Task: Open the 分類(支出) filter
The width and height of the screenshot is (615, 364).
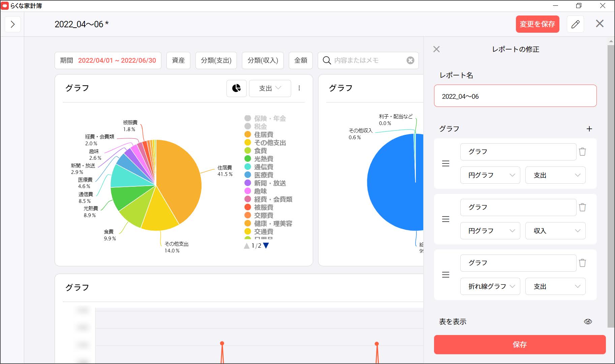Action: (216, 60)
